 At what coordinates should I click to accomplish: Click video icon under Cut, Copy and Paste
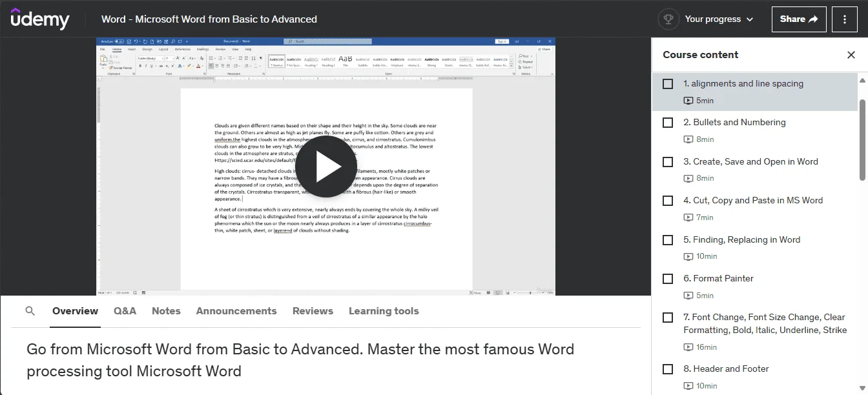688,218
